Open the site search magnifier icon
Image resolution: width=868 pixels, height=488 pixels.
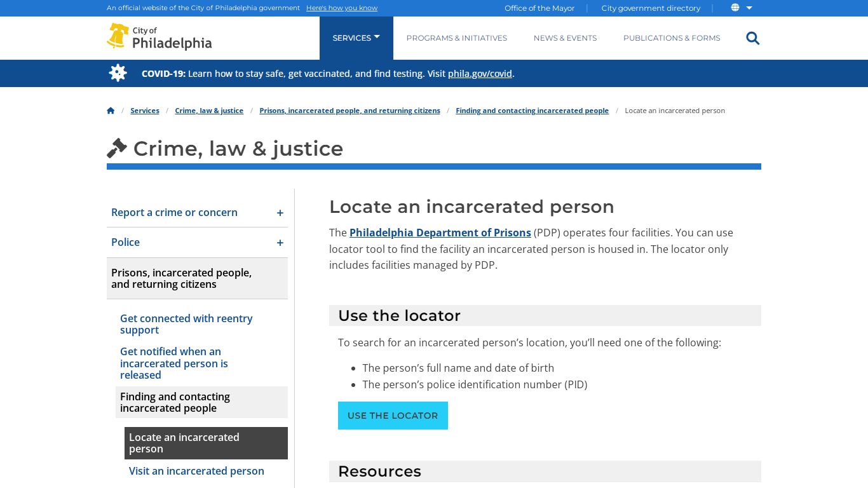pyautogui.click(x=753, y=38)
